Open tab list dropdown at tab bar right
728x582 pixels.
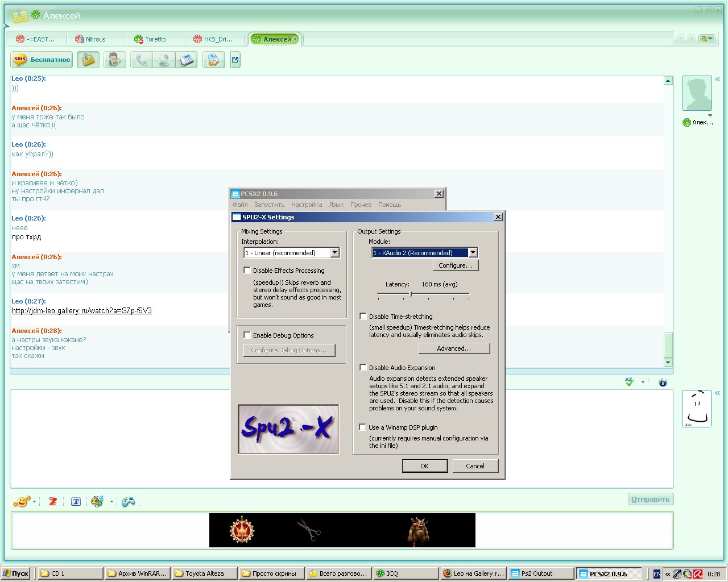click(707, 39)
